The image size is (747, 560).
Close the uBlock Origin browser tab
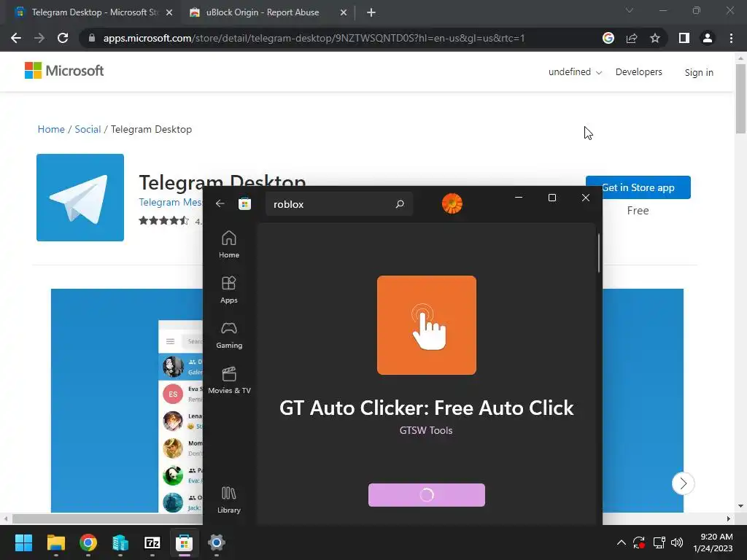point(344,12)
